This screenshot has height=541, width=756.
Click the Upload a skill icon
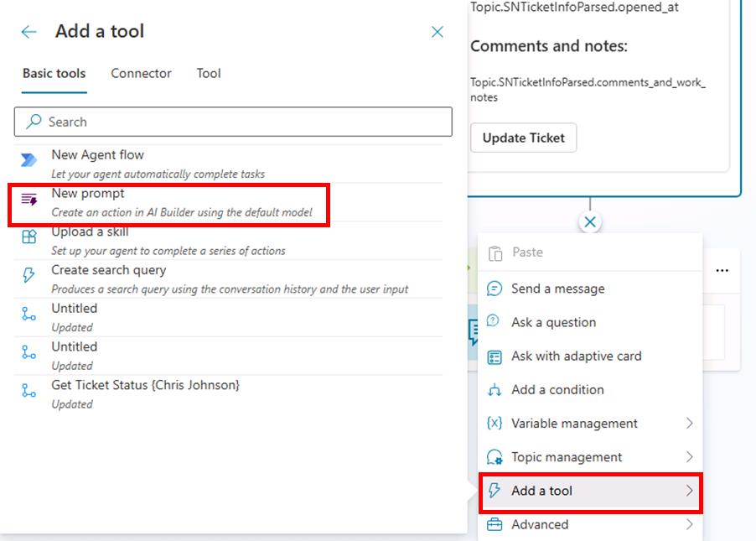pos(29,237)
